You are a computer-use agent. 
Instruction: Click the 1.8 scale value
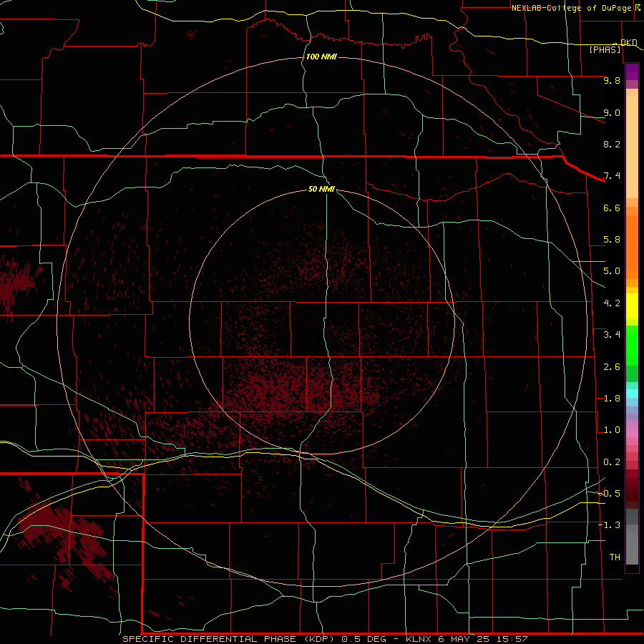(612, 399)
